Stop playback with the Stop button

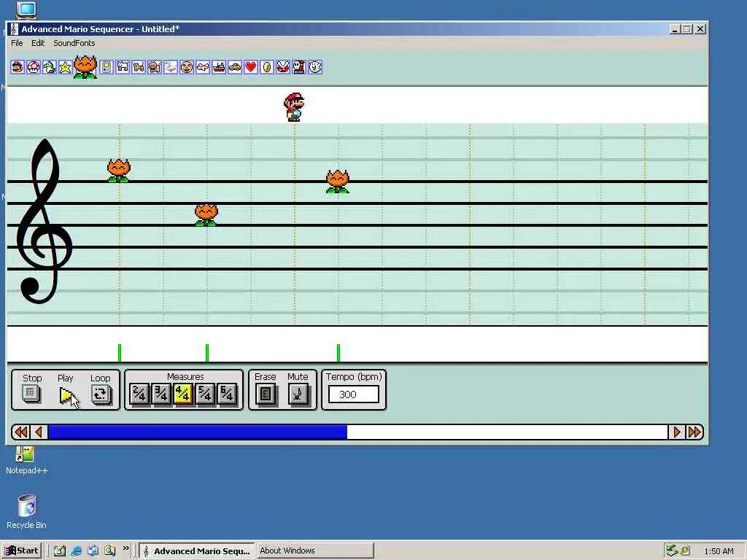coord(31,394)
